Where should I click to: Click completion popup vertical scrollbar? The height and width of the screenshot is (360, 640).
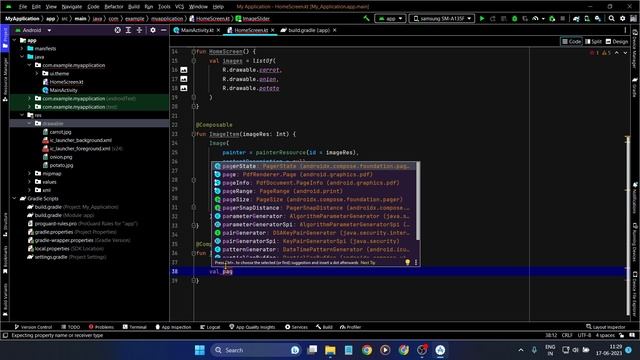418,201
